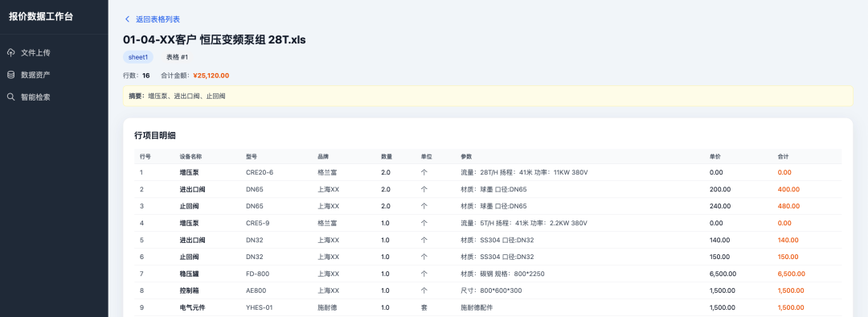Click model cell AE800

pos(256,290)
